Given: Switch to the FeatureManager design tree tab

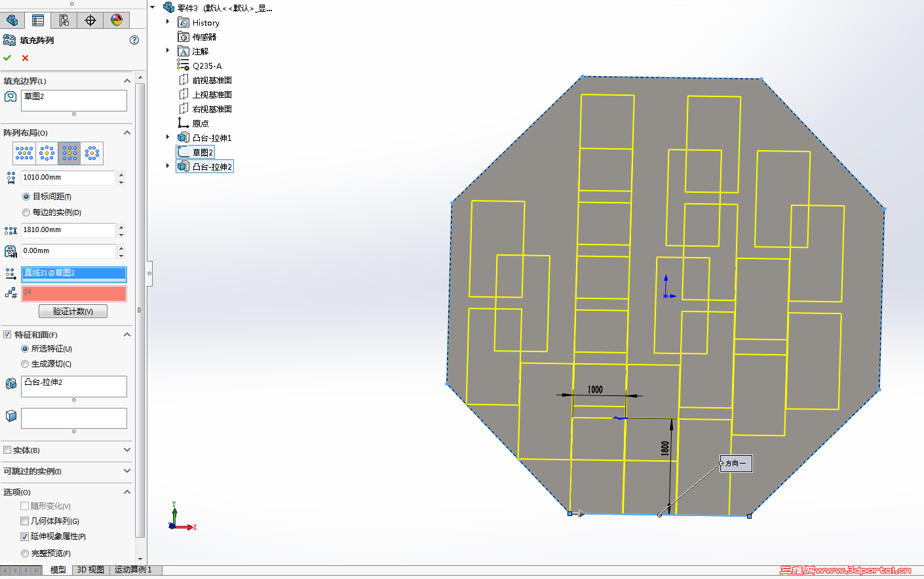Looking at the screenshot, I should [12, 20].
